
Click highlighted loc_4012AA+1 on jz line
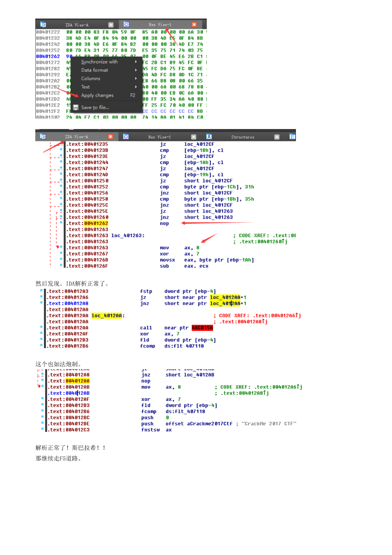[228, 298]
